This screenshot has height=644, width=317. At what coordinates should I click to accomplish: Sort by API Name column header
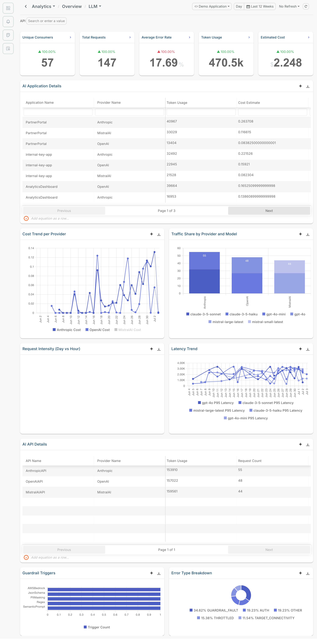(34, 461)
